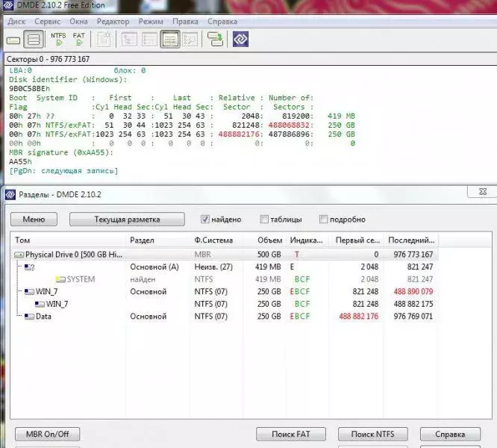497x448 pixels.
Task: Open the Режим menu
Action: (151, 22)
